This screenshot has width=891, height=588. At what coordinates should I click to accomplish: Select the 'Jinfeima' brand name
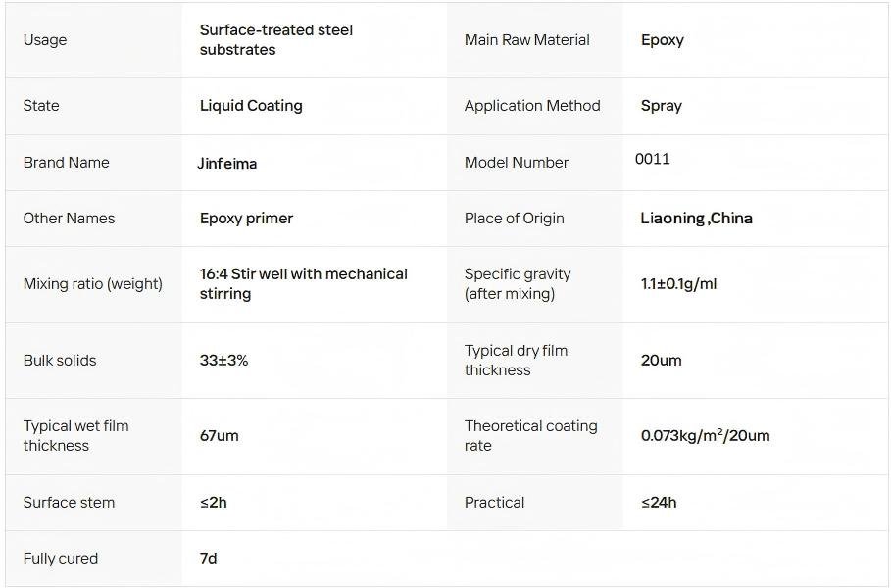pyautogui.click(x=227, y=164)
